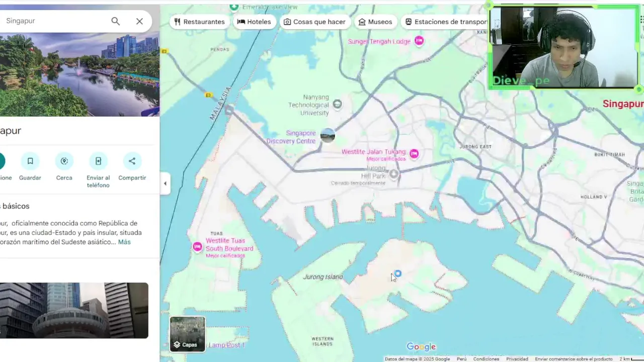Click Westlite Tuas South Boulevard pin

click(x=198, y=247)
